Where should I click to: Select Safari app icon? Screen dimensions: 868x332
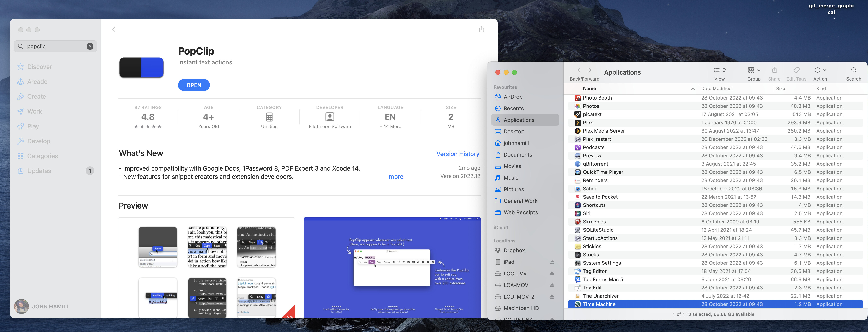click(x=577, y=189)
